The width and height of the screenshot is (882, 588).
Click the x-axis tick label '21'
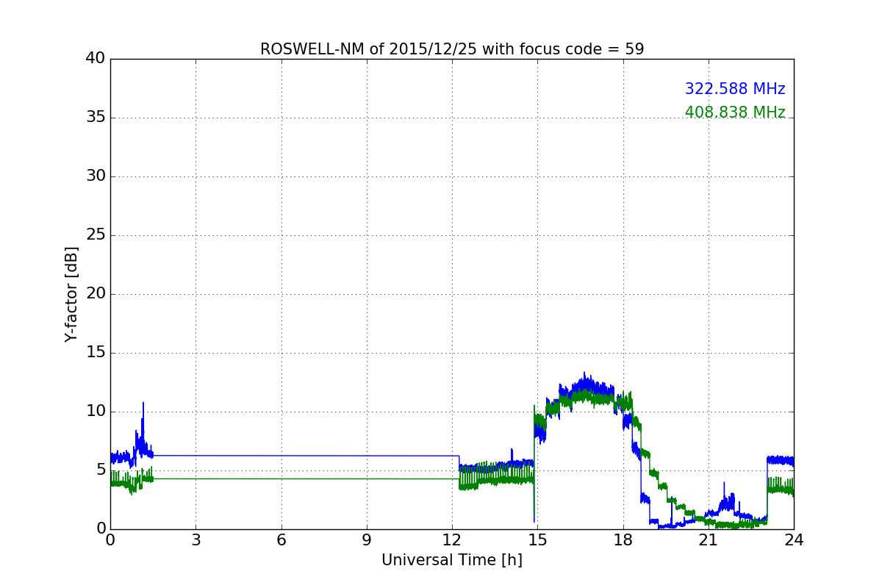tap(709, 539)
